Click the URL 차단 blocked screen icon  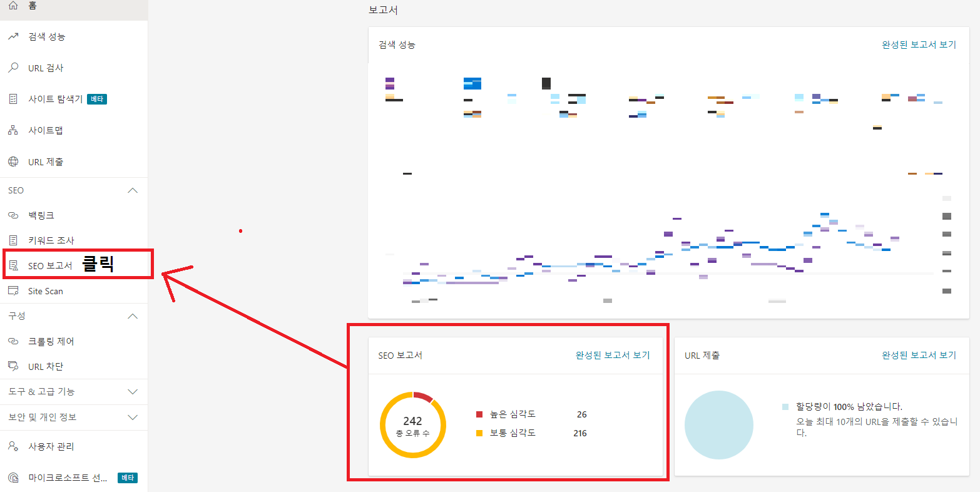(x=13, y=366)
